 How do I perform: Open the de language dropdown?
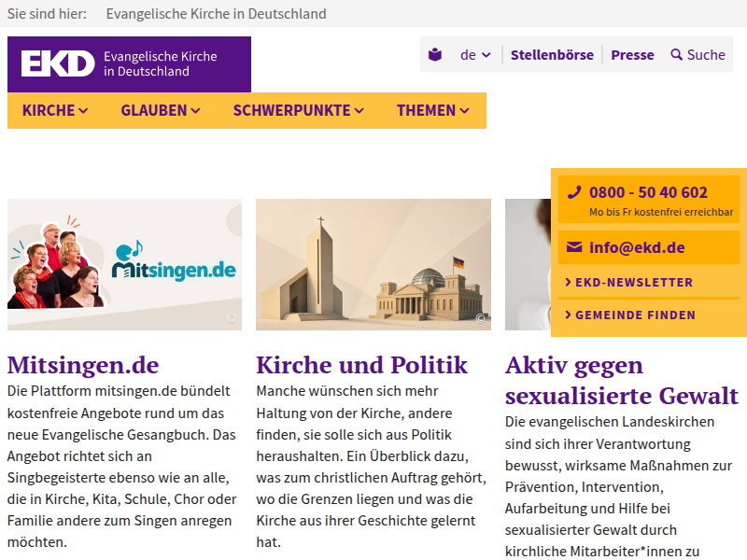coord(475,55)
